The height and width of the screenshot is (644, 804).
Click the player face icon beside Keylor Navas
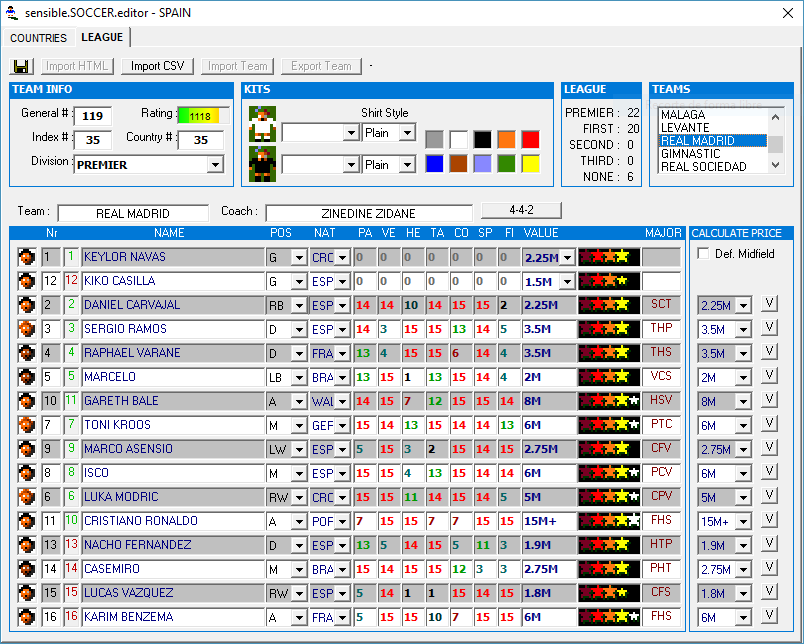pos(27,257)
